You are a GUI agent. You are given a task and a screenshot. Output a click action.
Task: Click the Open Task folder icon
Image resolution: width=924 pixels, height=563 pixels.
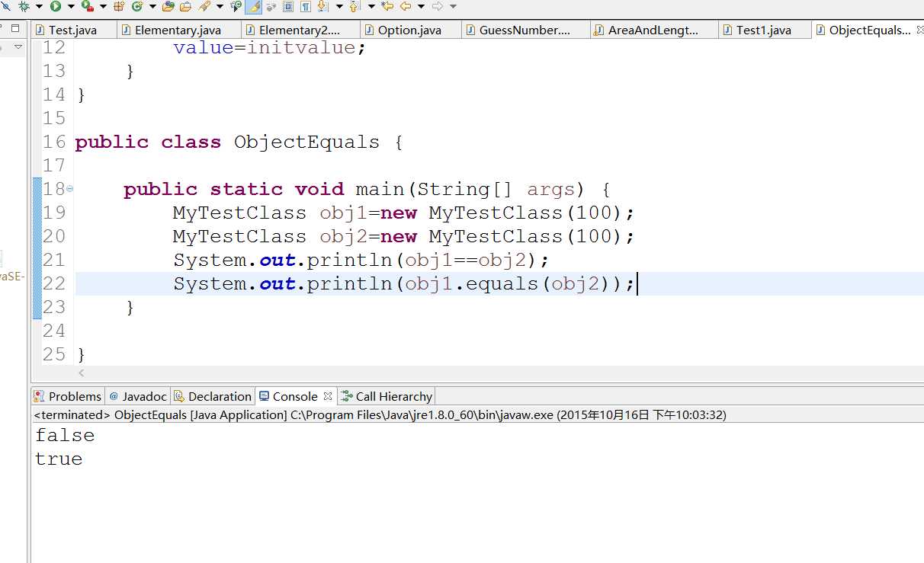click(185, 6)
